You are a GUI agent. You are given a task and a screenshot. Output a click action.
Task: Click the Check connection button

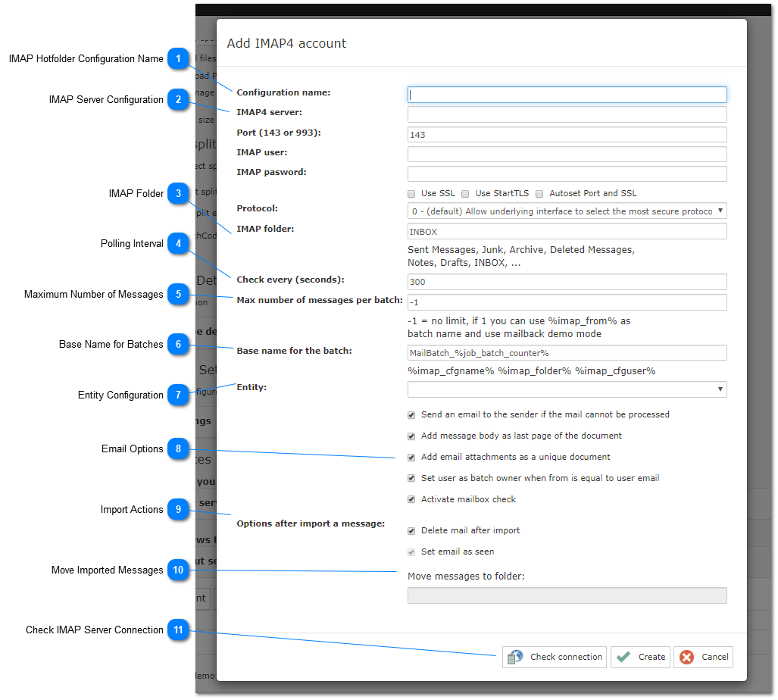pyautogui.click(x=555, y=658)
